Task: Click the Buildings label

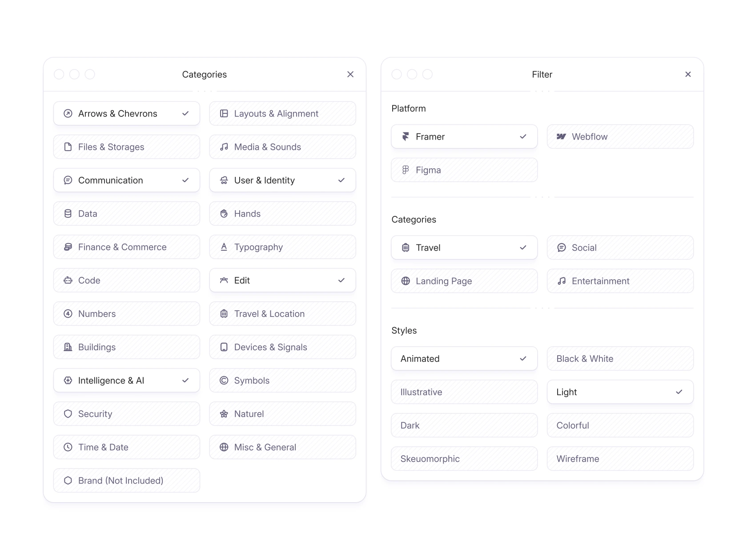Action: pyautogui.click(x=97, y=347)
